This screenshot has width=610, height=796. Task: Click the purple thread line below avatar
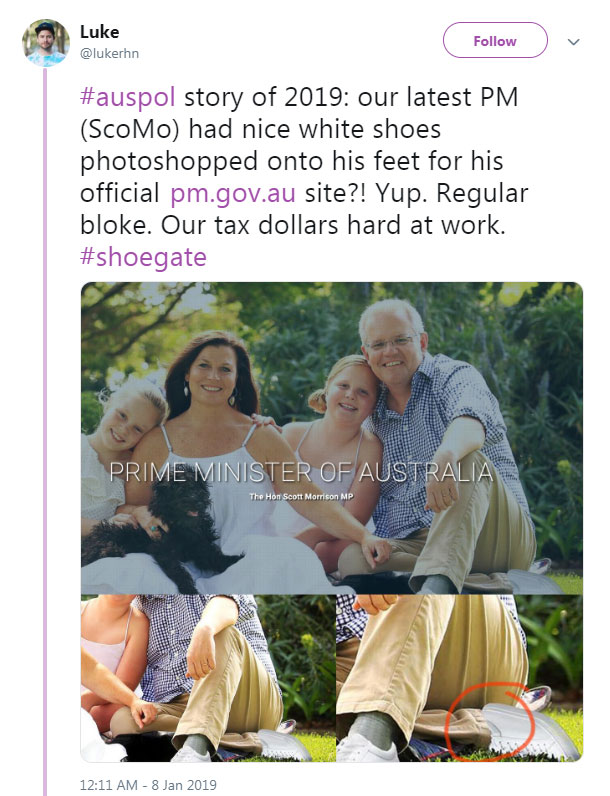(45, 432)
